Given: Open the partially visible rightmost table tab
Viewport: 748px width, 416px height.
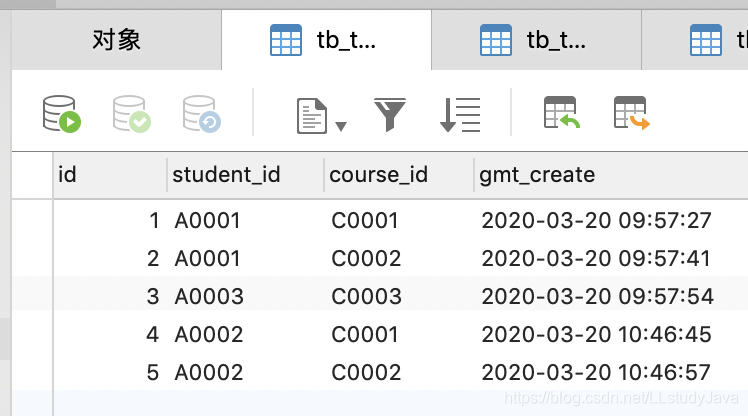Looking at the screenshot, I should tap(695, 40).
